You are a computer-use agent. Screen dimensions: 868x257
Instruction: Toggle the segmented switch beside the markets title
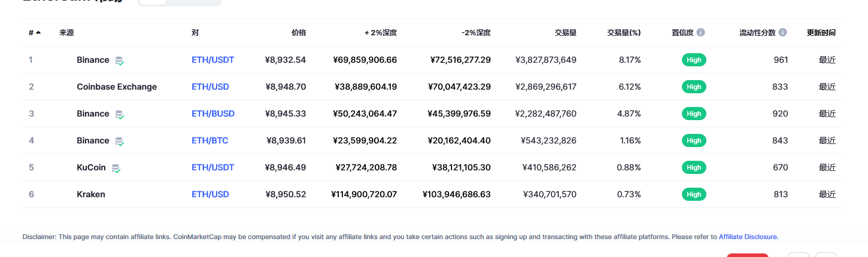[179, 2]
